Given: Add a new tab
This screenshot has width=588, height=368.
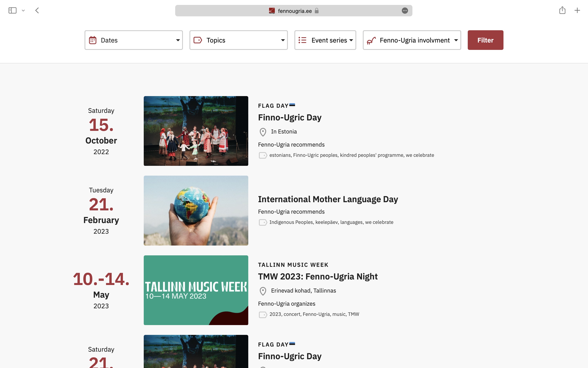Looking at the screenshot, I should coord(577,10).
